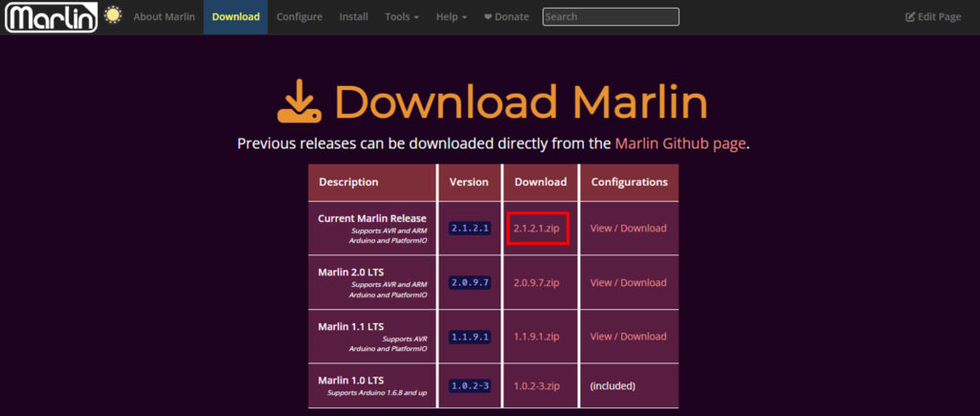This screenshot has height=416, width=980.
Task: Toggle the sun light/dark theme icon
Action: point(114,15)
